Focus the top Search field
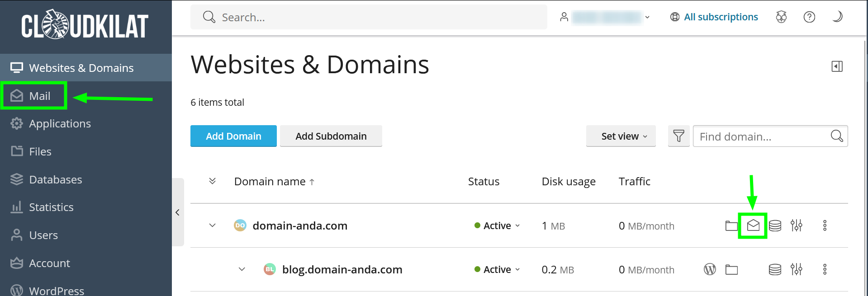Viewport: 868px width, 296px height. (x=369, y=17)
